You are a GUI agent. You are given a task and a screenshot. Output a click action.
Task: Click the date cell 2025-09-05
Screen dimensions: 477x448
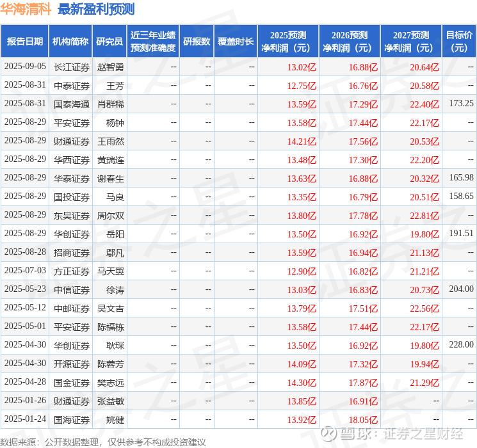(x=25, y=67)
